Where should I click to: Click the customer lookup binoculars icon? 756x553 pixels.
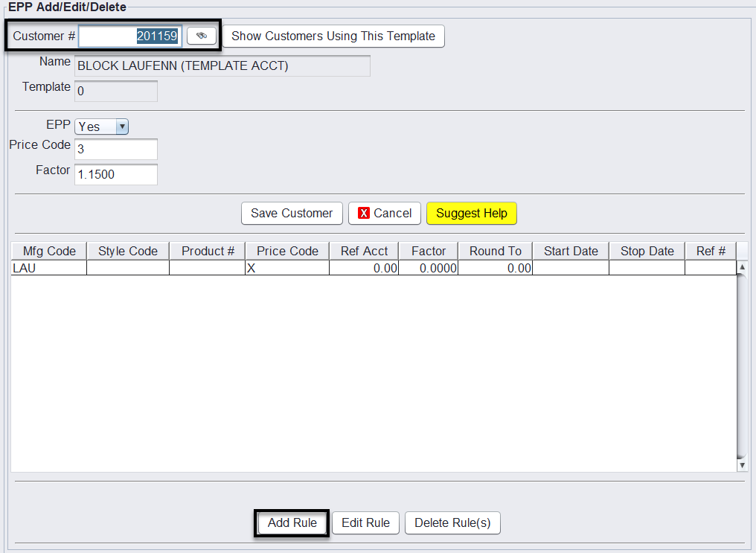click(x=201, y=36)
